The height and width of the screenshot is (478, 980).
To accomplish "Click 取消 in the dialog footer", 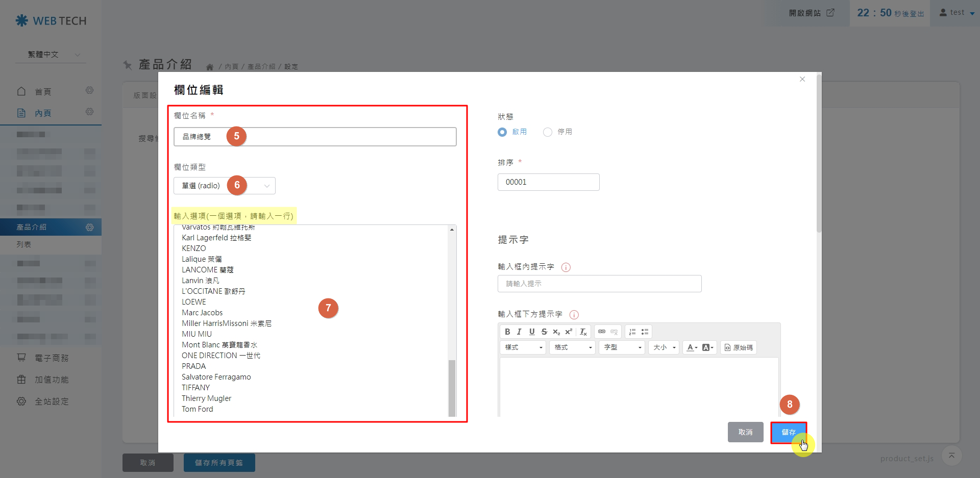I will pos(745,432).
